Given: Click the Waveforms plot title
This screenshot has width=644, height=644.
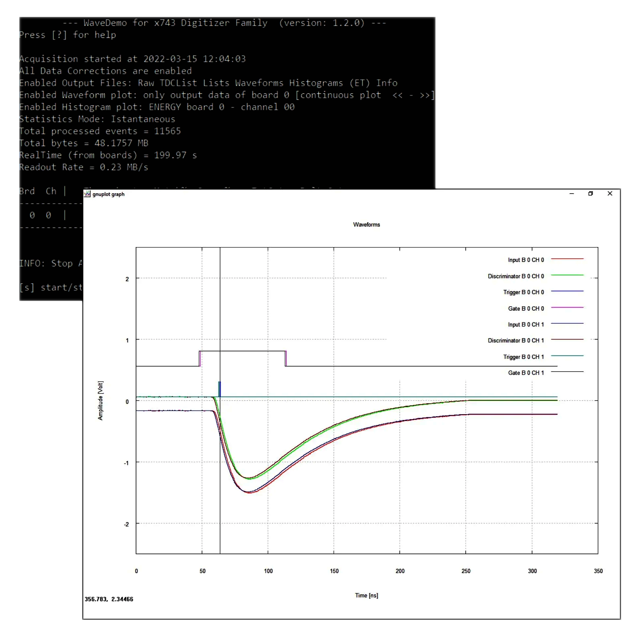Looking at the screenshot, I should pos(366,225).
